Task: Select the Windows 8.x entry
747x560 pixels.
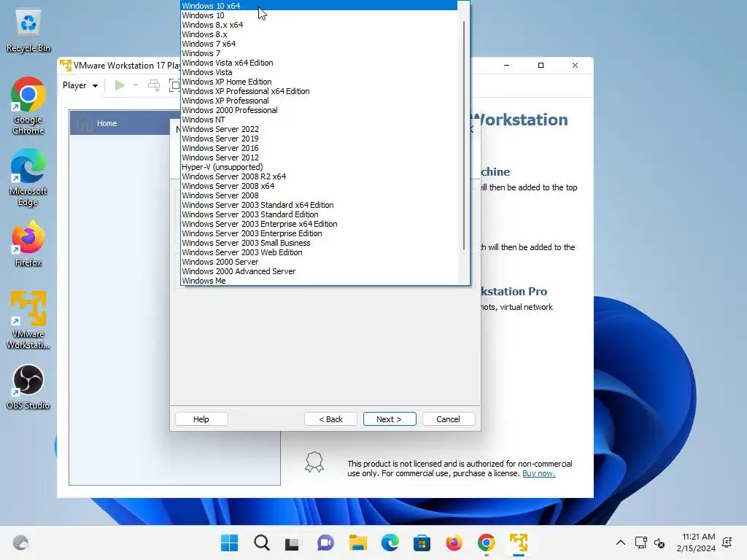Action: click(x=319, y=34)
